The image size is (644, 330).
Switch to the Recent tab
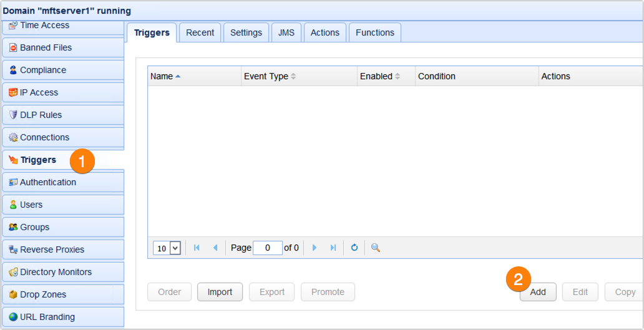(x=200, y=33)
